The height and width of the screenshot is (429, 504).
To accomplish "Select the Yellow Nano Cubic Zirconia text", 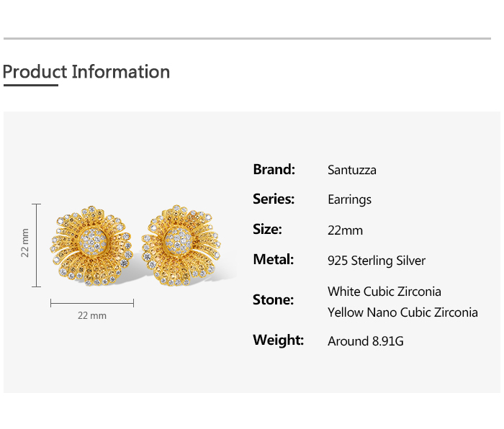I will [402, 312].
